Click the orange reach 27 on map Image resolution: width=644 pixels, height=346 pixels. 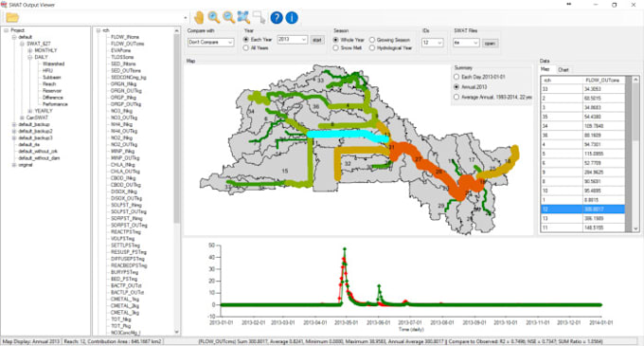click(x=419, y=159)
